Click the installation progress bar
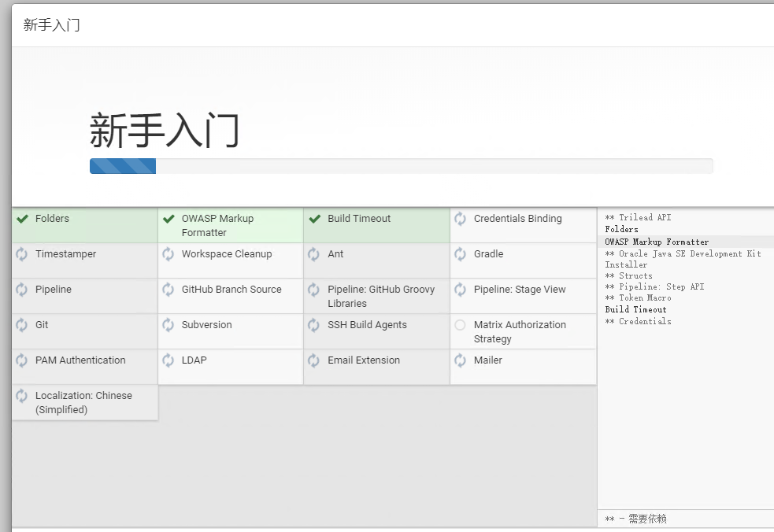Screen dimensions: 774x532 (401, 166)
